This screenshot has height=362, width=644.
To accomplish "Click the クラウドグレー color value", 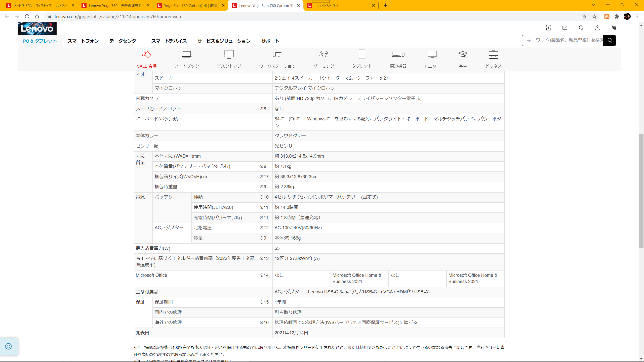I will click(x=290, y=136).
